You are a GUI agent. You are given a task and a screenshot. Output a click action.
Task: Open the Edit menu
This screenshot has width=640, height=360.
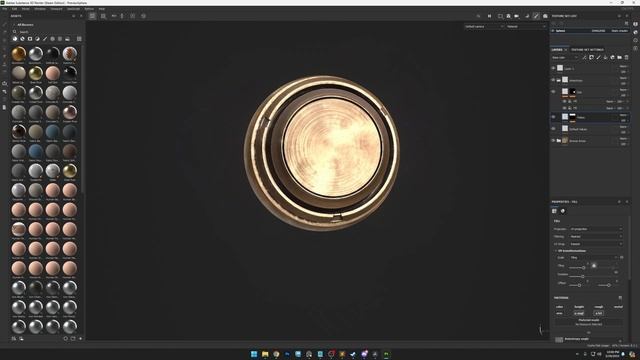(x=14, y=9)
